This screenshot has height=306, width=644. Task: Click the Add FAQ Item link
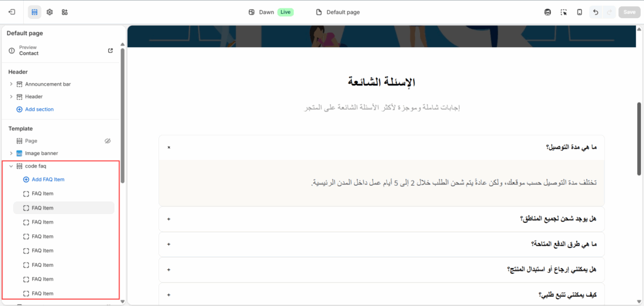point(48,179)
